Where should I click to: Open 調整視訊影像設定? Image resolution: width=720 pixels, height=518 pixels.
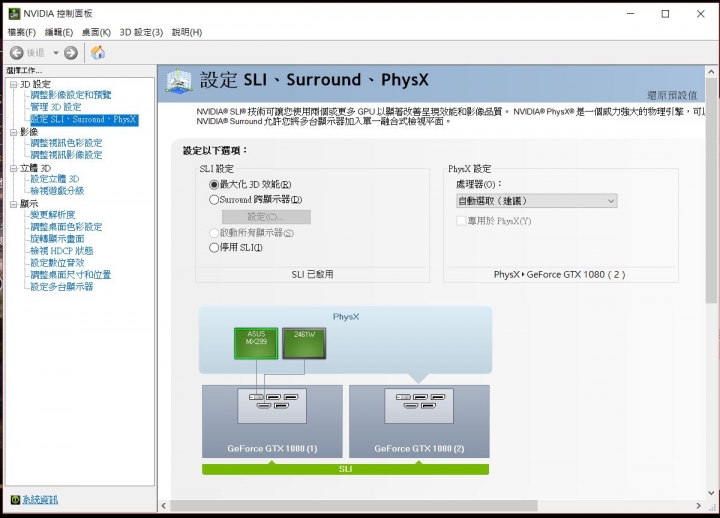[x=66, y=155]
